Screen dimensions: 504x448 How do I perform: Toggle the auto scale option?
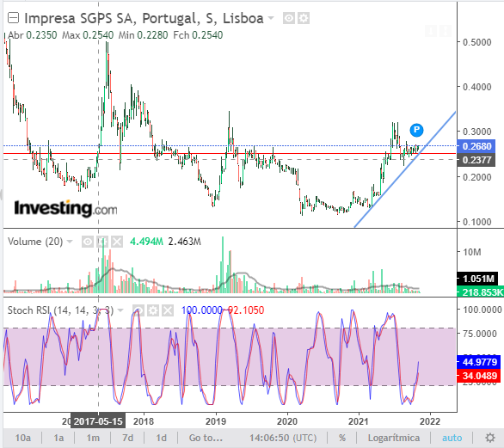pyautogui.click(x=452, y=438)
